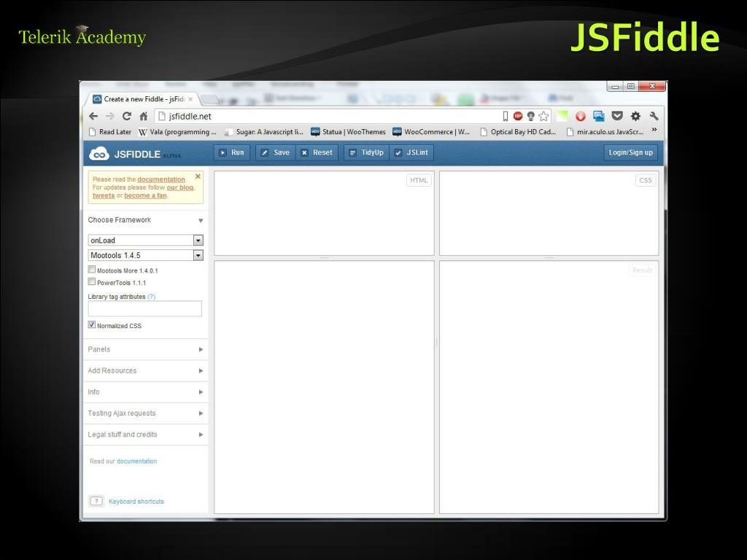This screenshot has width=747, height=560.
Task: Open the 'Read our documentation' link
Action: 136,461
